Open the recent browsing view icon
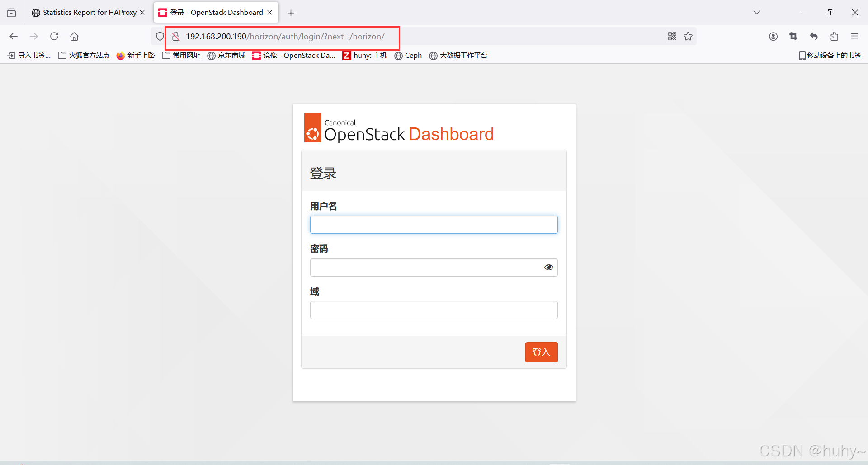The height and width of the screenshot is (465, 868). 11,13
